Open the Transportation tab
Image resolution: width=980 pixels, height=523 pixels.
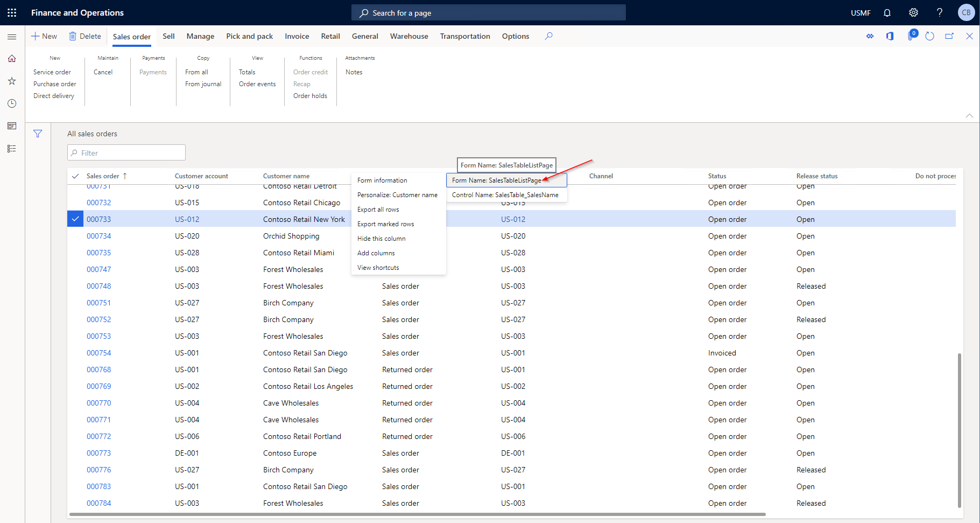(465, 36)
